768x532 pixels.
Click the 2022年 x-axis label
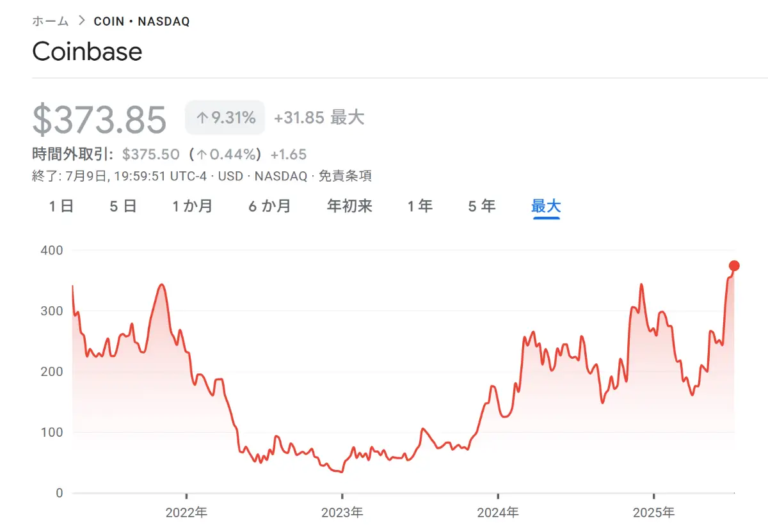(x=186, y=512)
